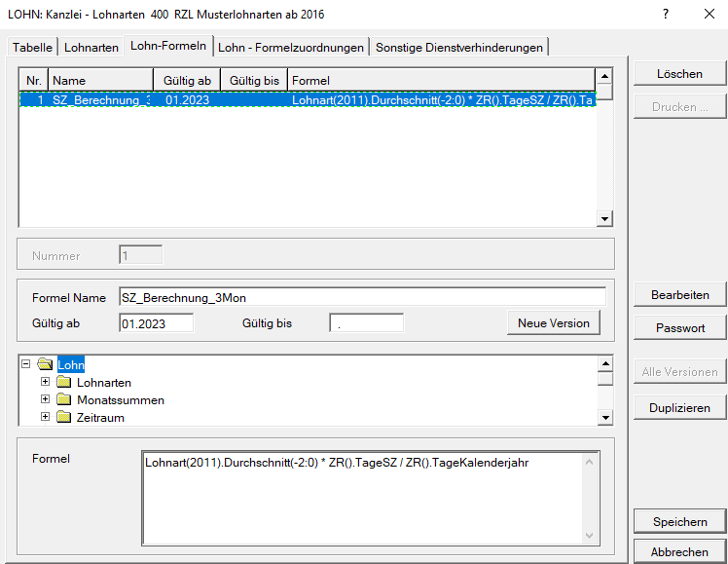Open the Lohn - Formelzuordnungen tab
The width and height of the screenshot is (728, 564).
[291, 47]
